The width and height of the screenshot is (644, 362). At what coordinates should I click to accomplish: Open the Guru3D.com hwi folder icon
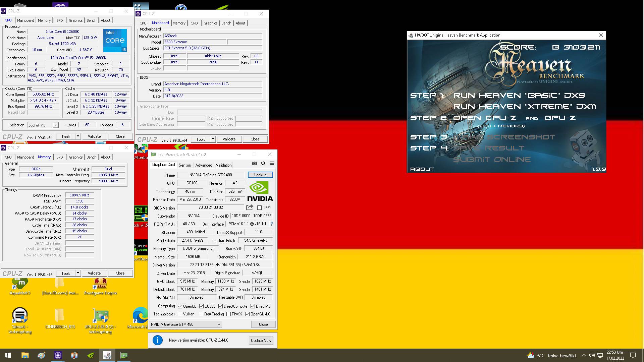tap(60, 286)
